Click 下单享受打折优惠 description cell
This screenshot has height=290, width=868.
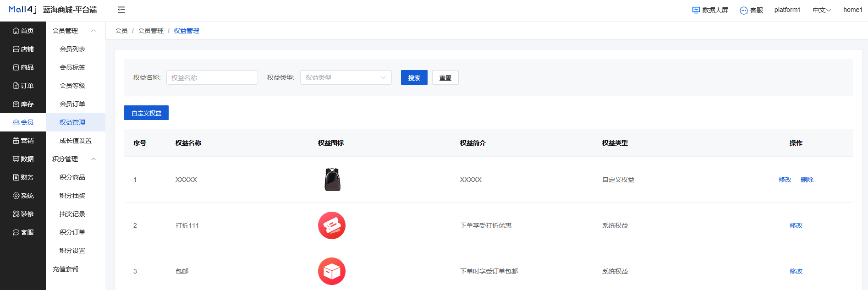[x=486, y=225]
